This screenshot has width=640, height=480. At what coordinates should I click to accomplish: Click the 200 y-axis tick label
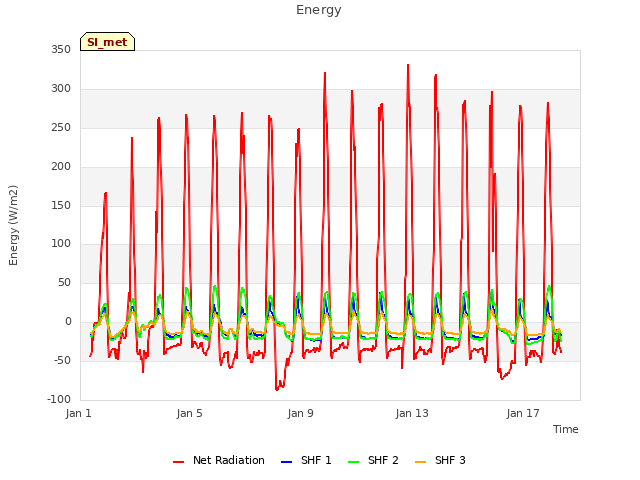[61, 167]
